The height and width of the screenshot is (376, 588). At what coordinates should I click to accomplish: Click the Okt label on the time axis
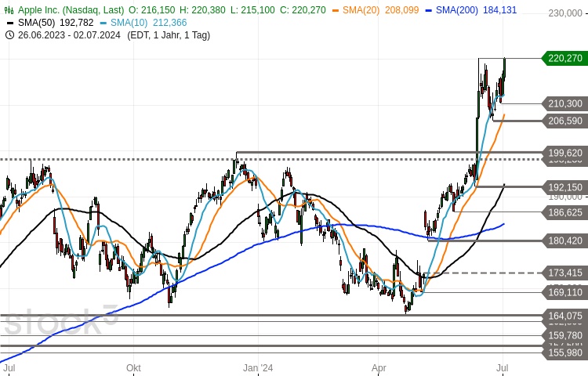click(133, 368)
